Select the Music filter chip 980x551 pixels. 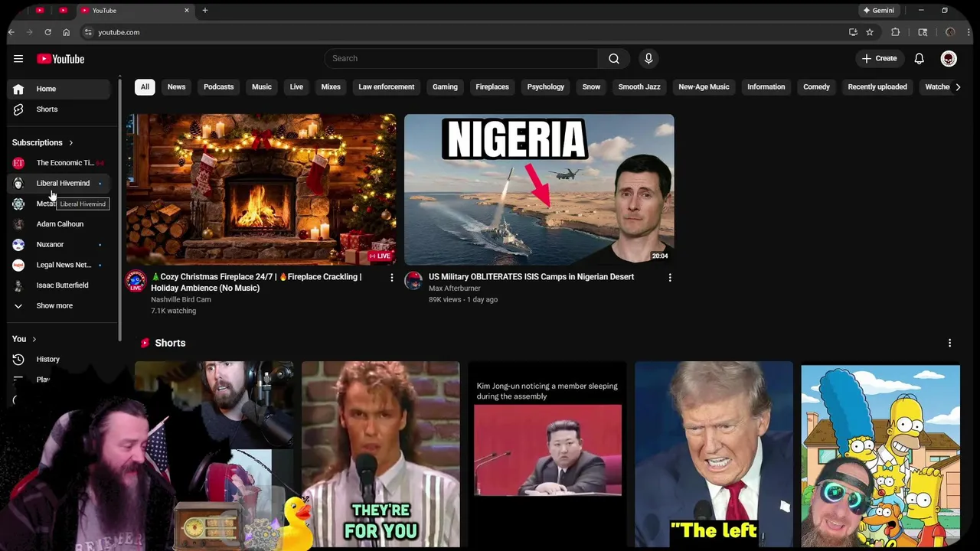[262, 87]
